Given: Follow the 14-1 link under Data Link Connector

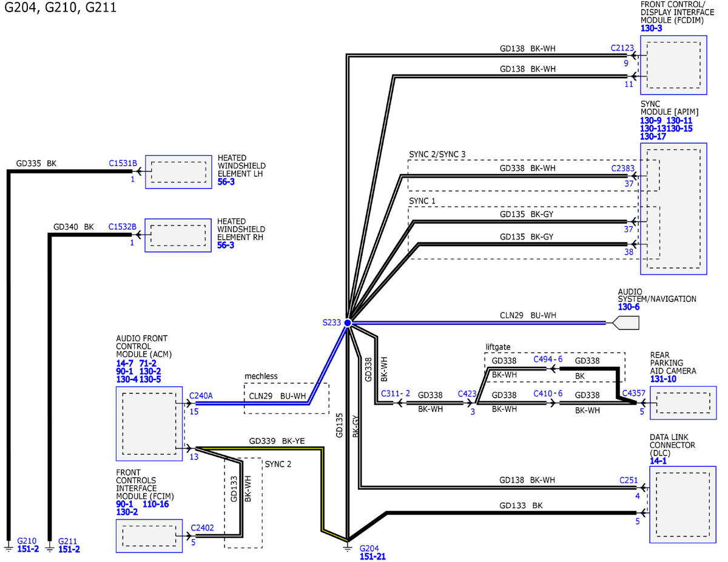Looking at the screenshot, I should 659,461.
